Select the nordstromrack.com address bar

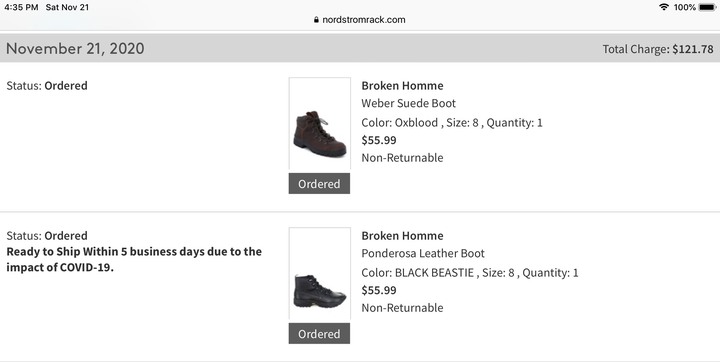tap(360, 20)
